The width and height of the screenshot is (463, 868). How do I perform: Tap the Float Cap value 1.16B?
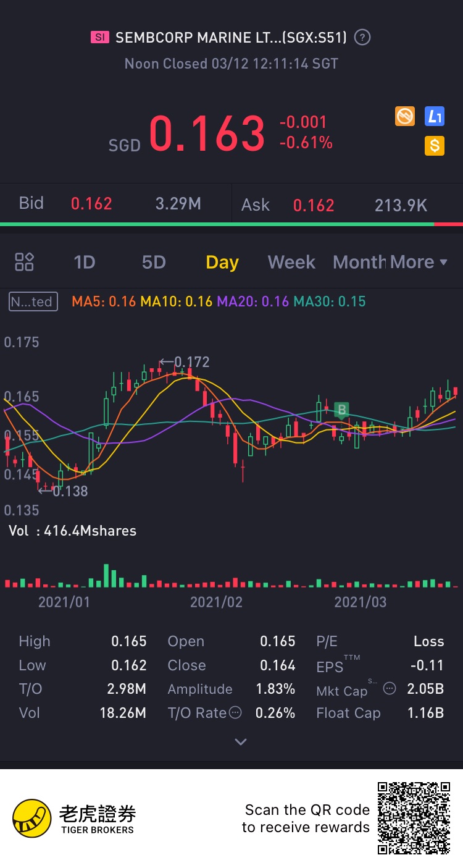pos(425,712)
